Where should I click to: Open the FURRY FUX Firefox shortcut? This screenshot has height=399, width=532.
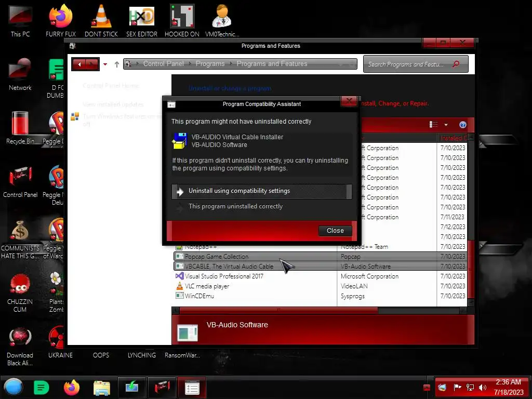pos(61,20)
